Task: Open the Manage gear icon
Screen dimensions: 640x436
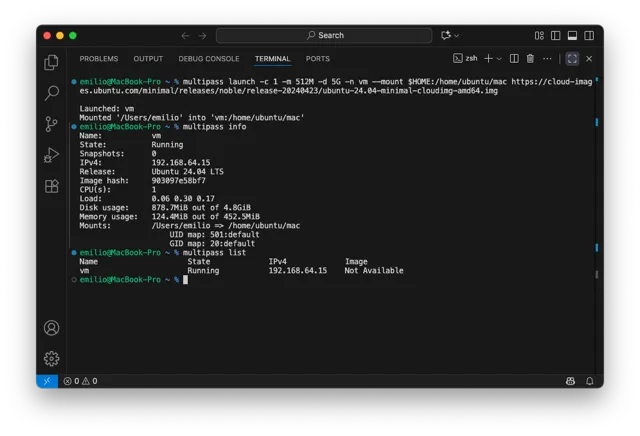Action: pos(52,358)
